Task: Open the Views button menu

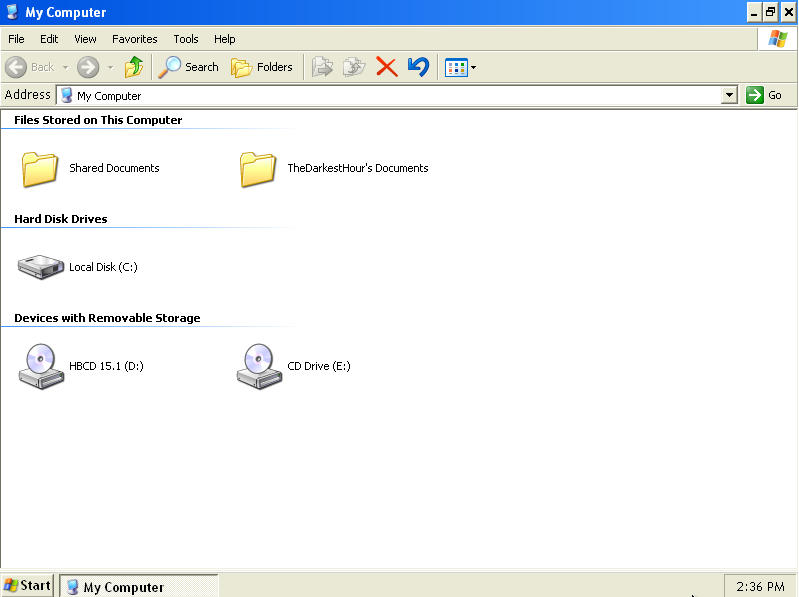Action: point(460,67)
